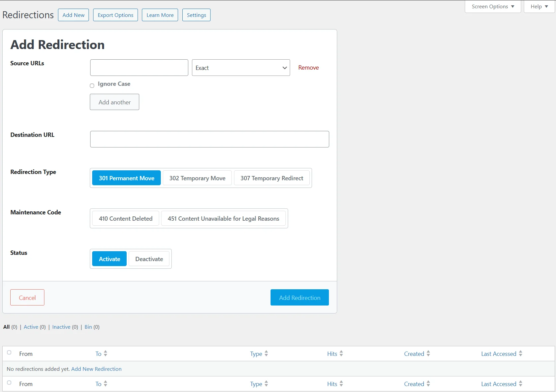Open Redirections Settings

(x=196, y=15)
